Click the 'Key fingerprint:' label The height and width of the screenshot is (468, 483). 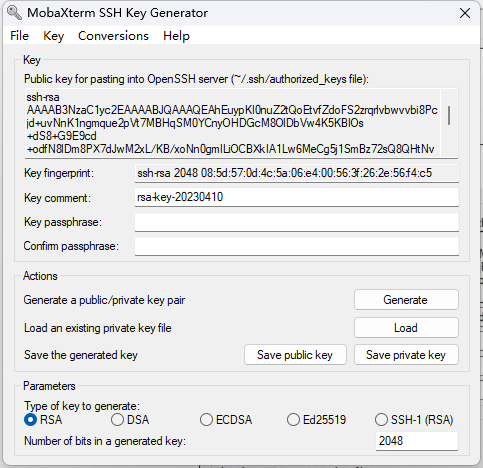(59, 173)
